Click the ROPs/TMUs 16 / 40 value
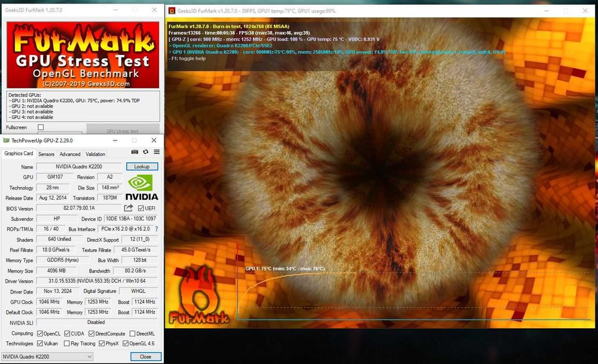The height and width of the screenshot is (364, 598). pyautogui.click(x=51, y=229)
